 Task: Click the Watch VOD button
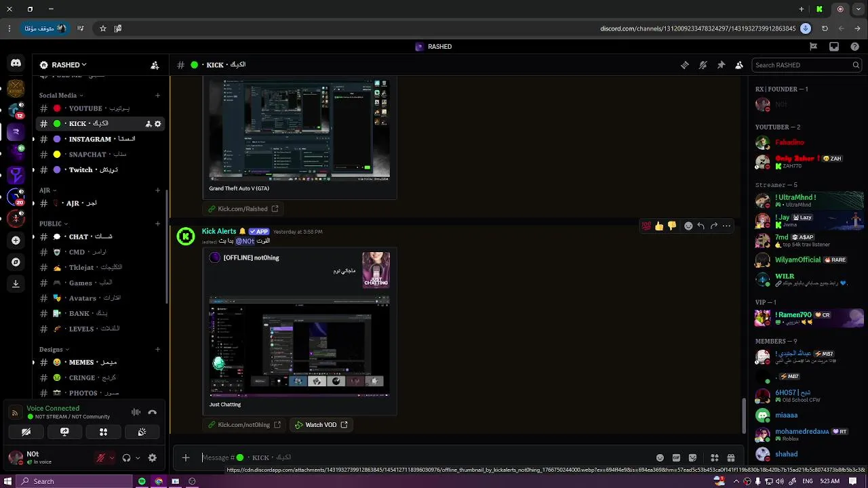tap(321, 425)
